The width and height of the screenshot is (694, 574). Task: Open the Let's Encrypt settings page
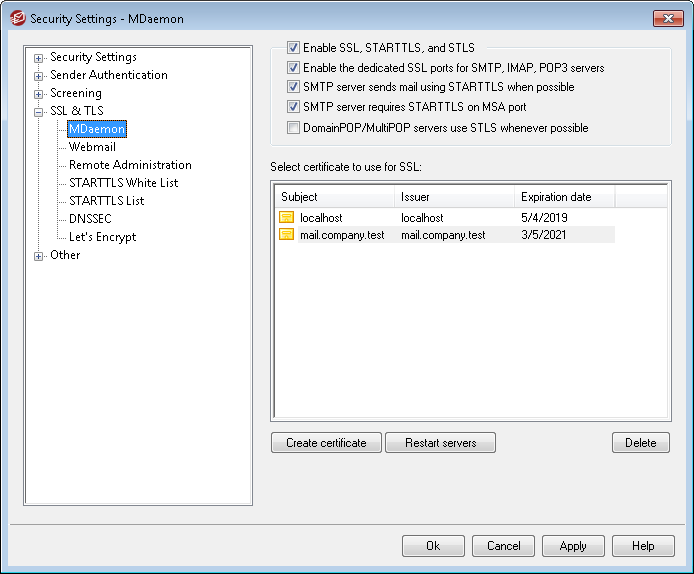103,237
